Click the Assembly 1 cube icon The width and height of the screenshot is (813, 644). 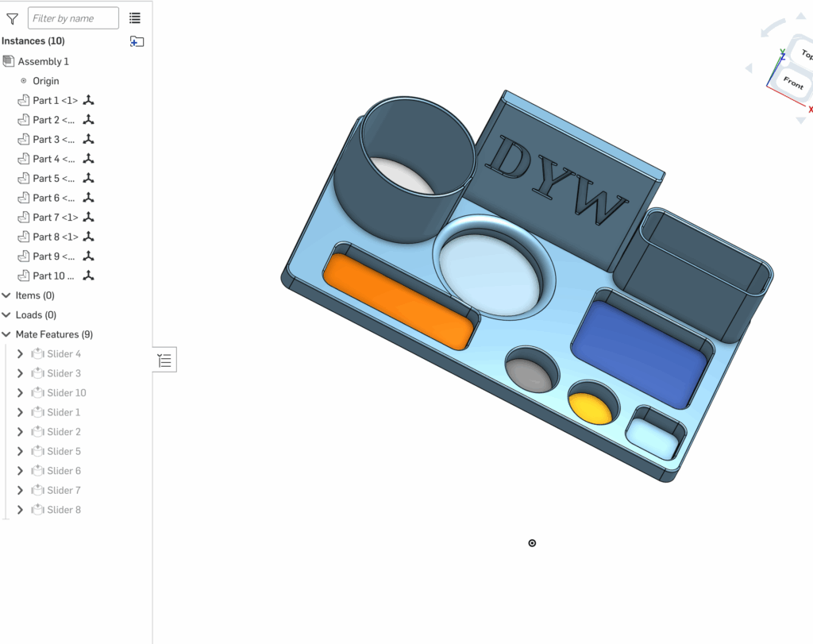pyautogui.click(x=9, y=61)
